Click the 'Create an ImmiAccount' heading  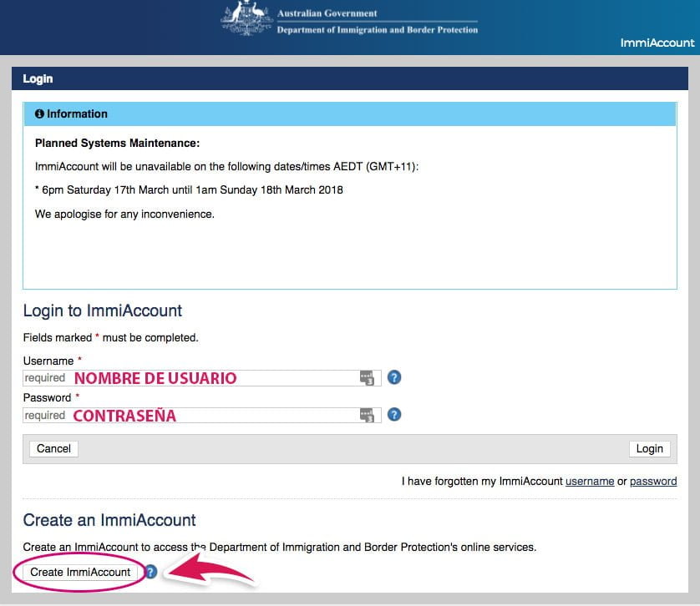(x=109, y=520)
